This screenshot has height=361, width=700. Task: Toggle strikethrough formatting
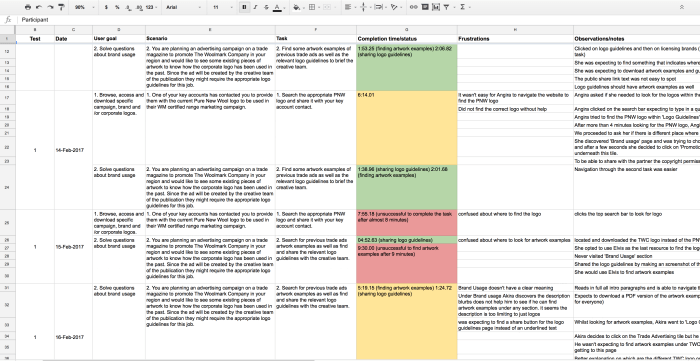(x=266, y=7)
